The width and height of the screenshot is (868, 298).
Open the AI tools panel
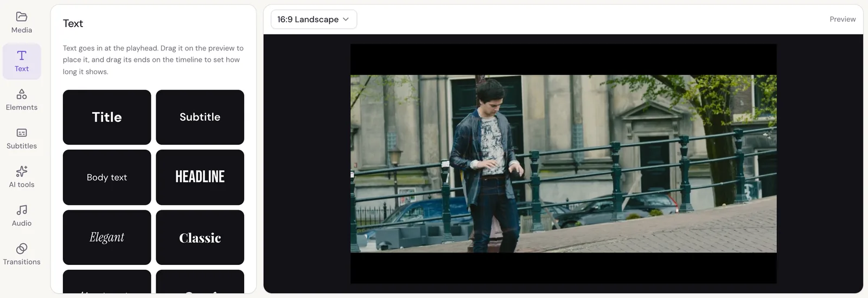click(x=22, y=177)
